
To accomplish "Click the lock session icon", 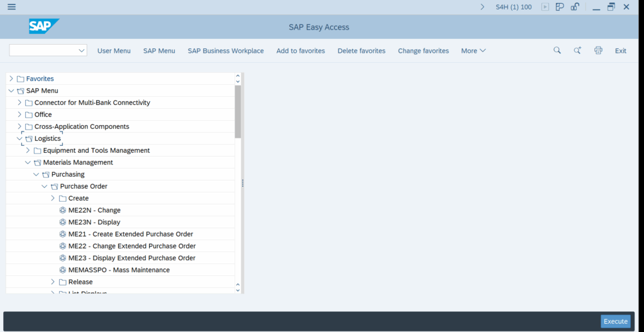I will click(575, 6).
